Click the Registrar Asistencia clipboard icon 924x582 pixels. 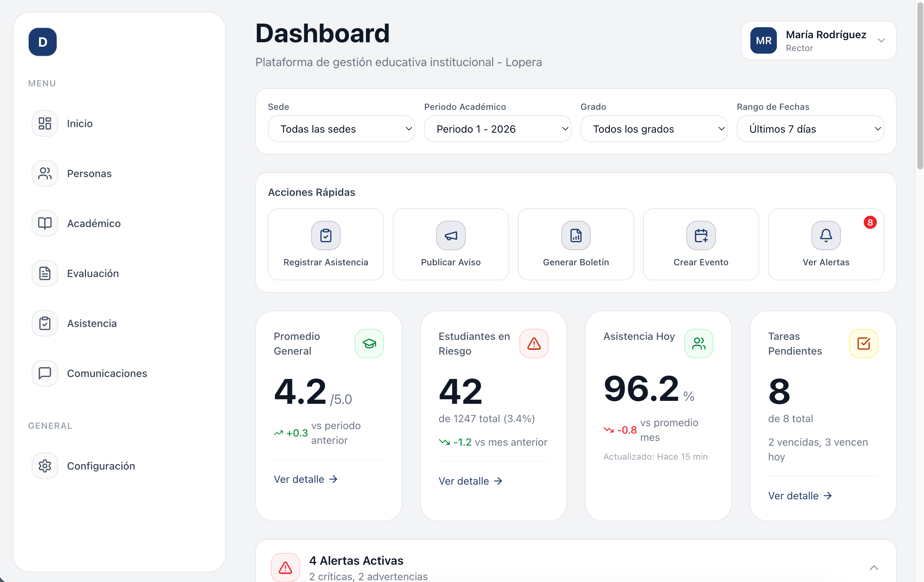point(326,235)
